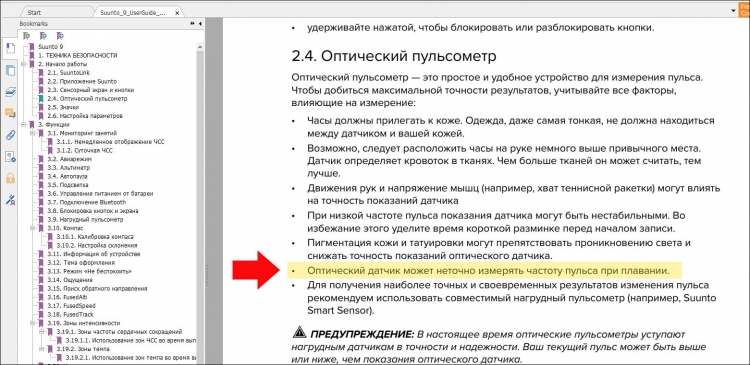Open bookmark '3.9. Нагрудный пульсометр'
This screenshot has height=365, width=750.
85,220
